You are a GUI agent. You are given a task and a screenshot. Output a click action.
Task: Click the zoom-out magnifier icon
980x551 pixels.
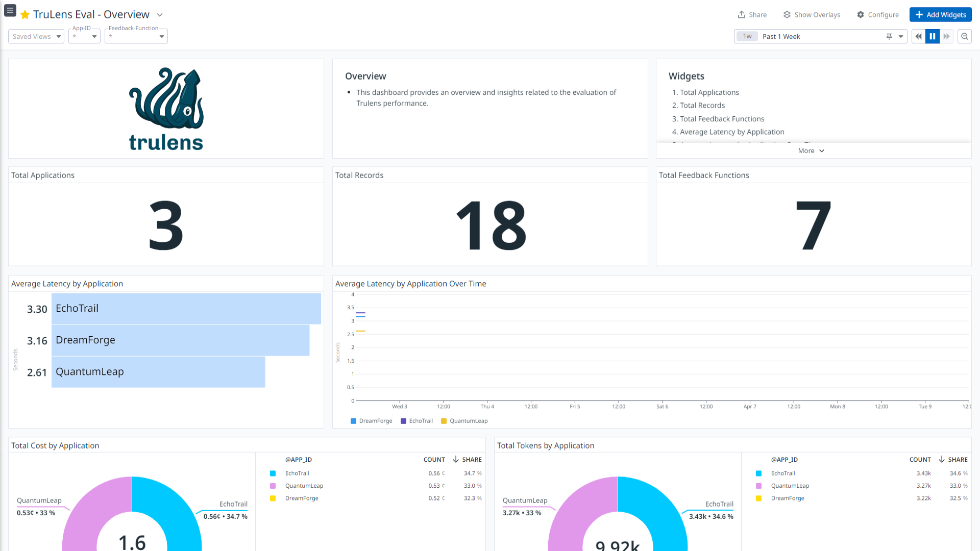tap(964, 36)
